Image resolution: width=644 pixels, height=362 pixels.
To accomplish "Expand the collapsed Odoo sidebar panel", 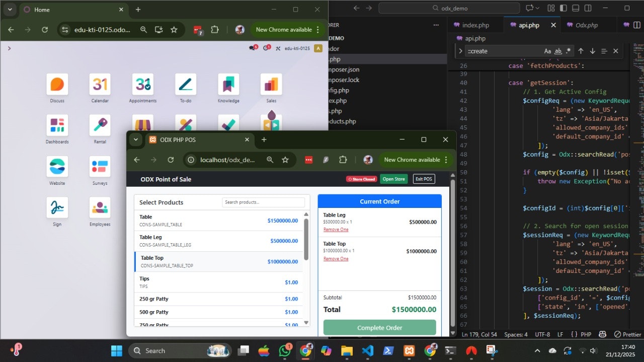I will [9, 48].
